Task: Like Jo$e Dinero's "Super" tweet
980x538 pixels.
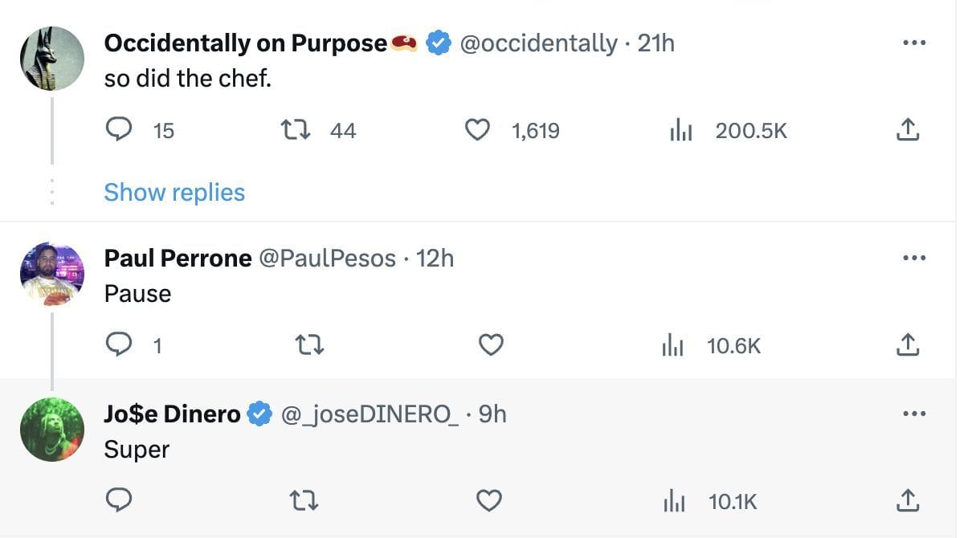Action: pos(490,501)
